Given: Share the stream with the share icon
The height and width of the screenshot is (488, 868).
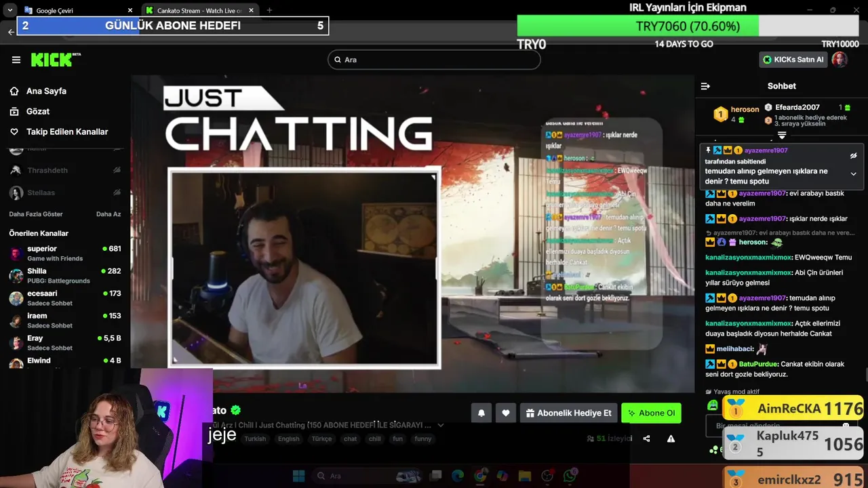Looking at the screenshot, I should tap(646, 439).
